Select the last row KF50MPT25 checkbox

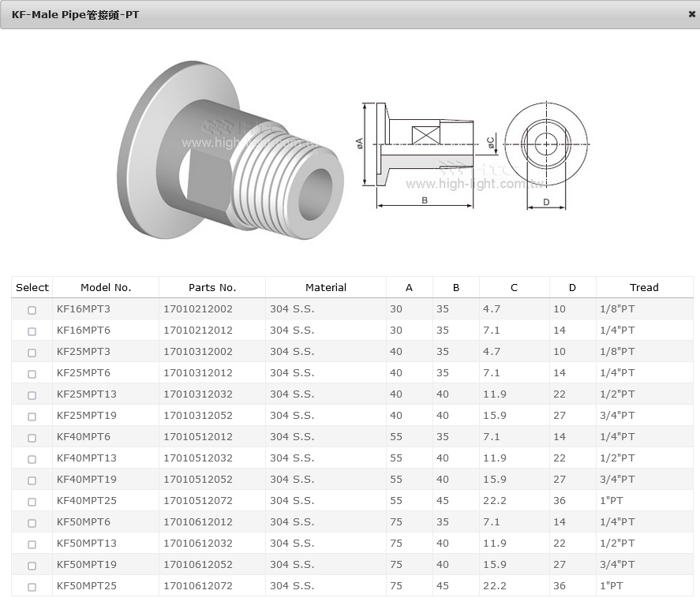pyautogui.click(x=32, y=587)
